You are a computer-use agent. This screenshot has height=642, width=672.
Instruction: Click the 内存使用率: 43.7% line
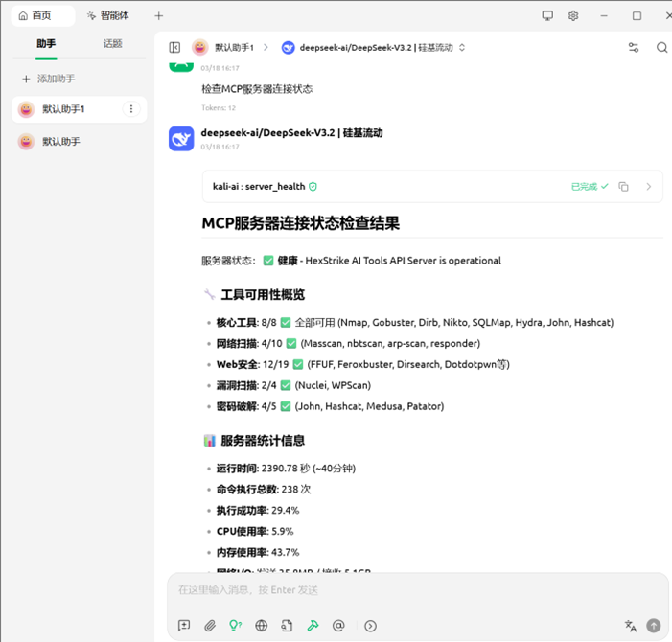click(258, 552)
